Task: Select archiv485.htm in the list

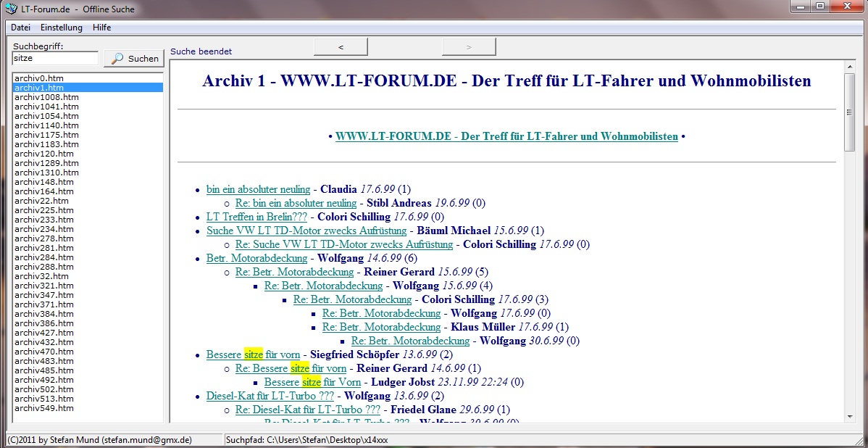Action: (88, 370)
